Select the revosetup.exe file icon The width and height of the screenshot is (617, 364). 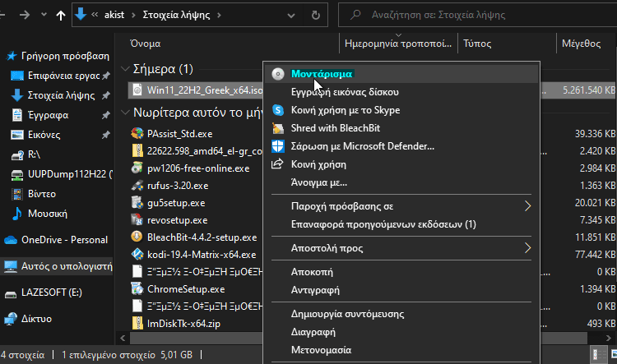pyautogui.click(x=137, y=219)
